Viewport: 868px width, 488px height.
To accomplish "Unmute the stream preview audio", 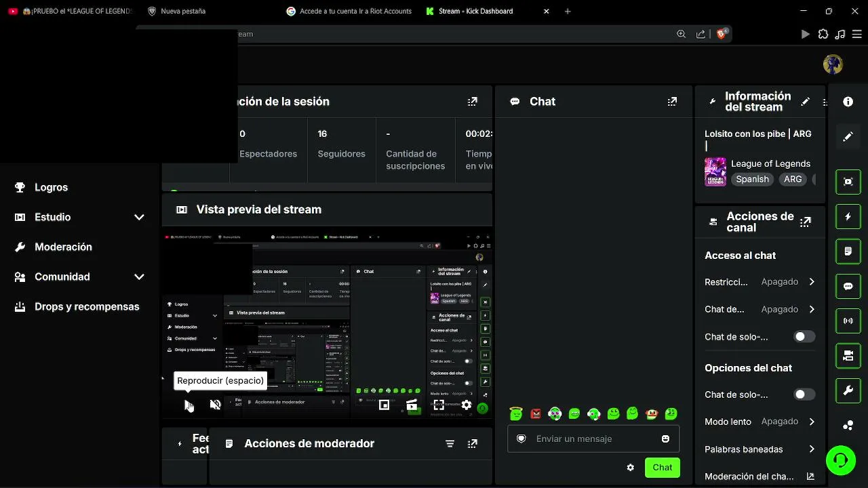I will click(x=216, y=405).
